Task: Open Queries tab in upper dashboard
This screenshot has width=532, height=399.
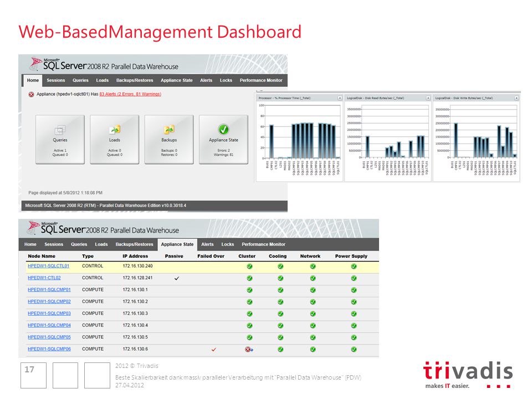Action: (80, 80)
